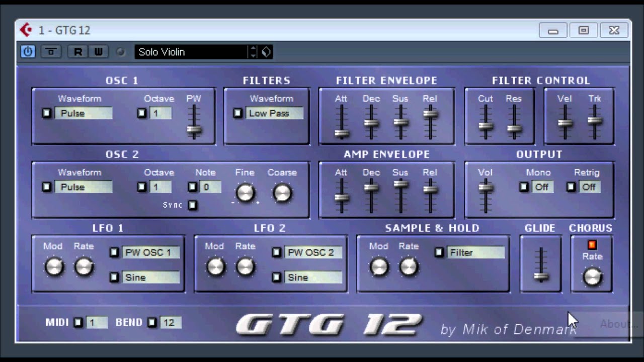Image resolution: width=644 pixels, height=362 pixels.
Task: Click the OSC 2 Octave selector square
Action: click(142, 187)
